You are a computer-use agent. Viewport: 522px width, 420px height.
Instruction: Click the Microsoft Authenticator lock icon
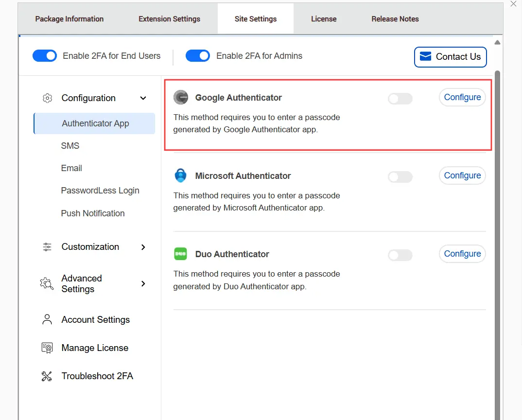coord(181,175)
